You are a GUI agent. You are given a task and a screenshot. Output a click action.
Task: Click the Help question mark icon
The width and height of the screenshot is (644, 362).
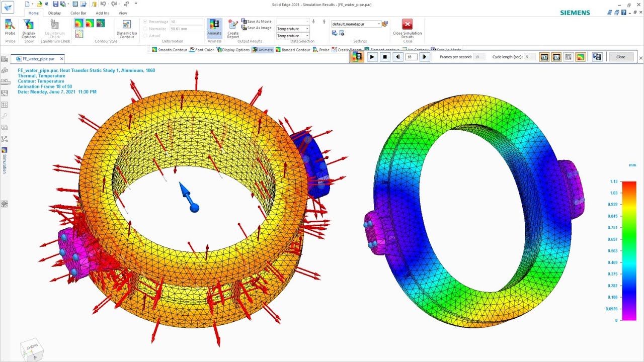click(624, 13)
